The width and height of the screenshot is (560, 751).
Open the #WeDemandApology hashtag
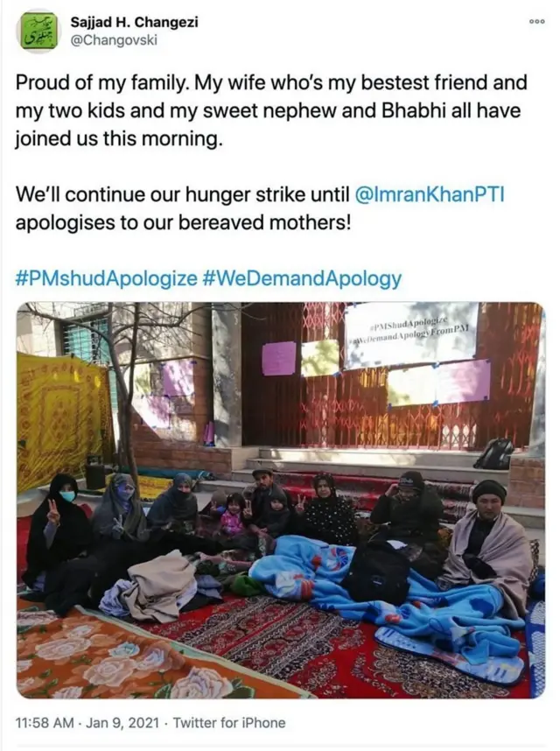coord(302,278)
